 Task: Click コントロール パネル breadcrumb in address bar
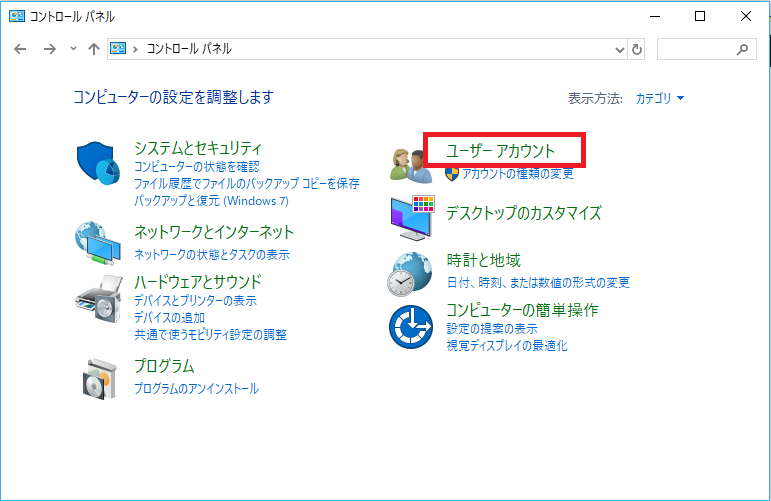coord(189,49)
